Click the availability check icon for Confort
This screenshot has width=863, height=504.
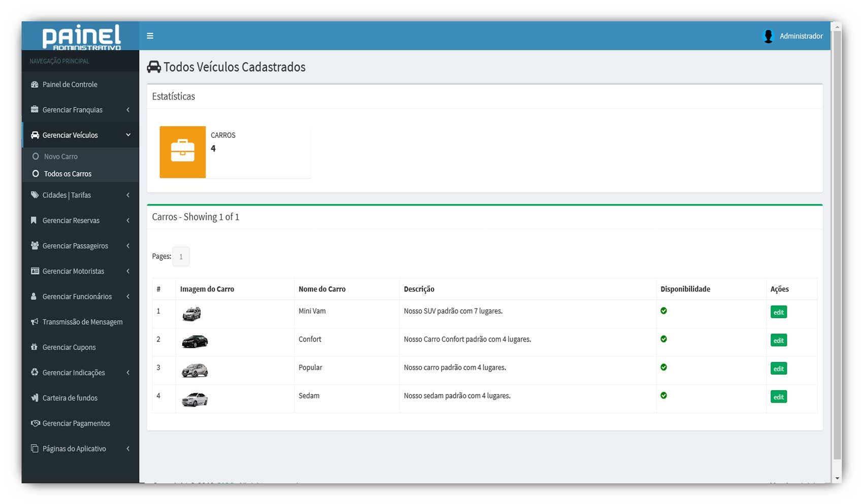[663, 339]
